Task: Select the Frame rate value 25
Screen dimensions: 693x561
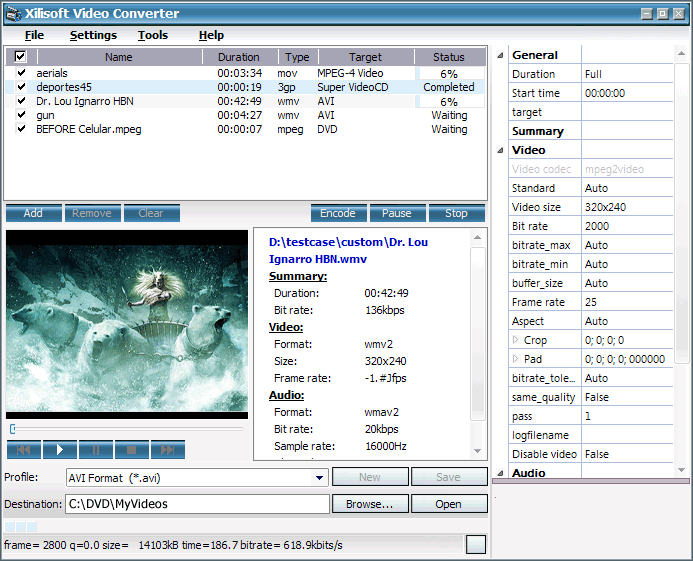Action: coord(590,302)
